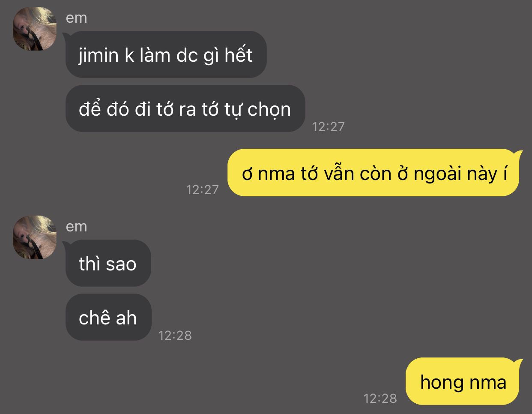Click the 12:28 timestamp beside chê ah
The image size is (532, 414).
(175, 335)
